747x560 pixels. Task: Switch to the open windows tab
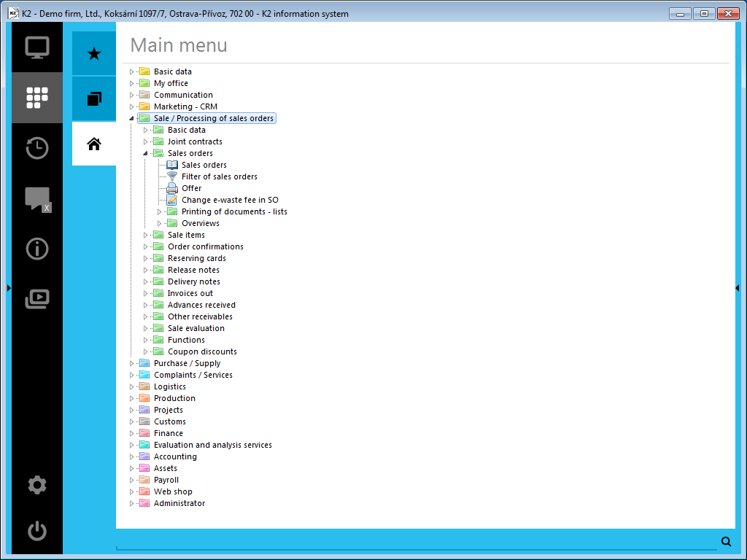(94, 98)
